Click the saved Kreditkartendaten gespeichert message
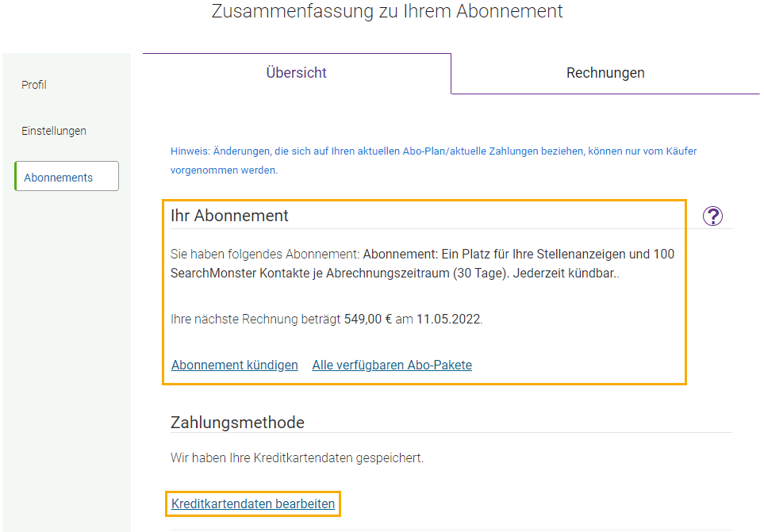The height and width of the screenshot is (532, 764). (x=297, y=458)
